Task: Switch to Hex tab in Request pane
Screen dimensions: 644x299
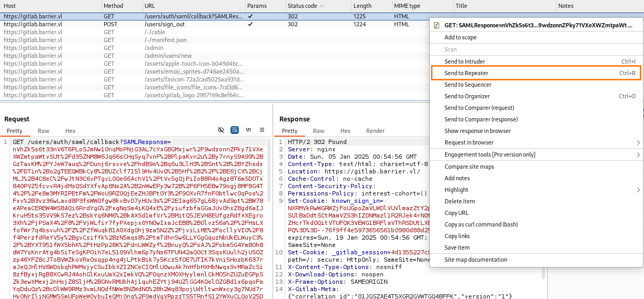Action: pyautogui.click(x=70, y=131)
